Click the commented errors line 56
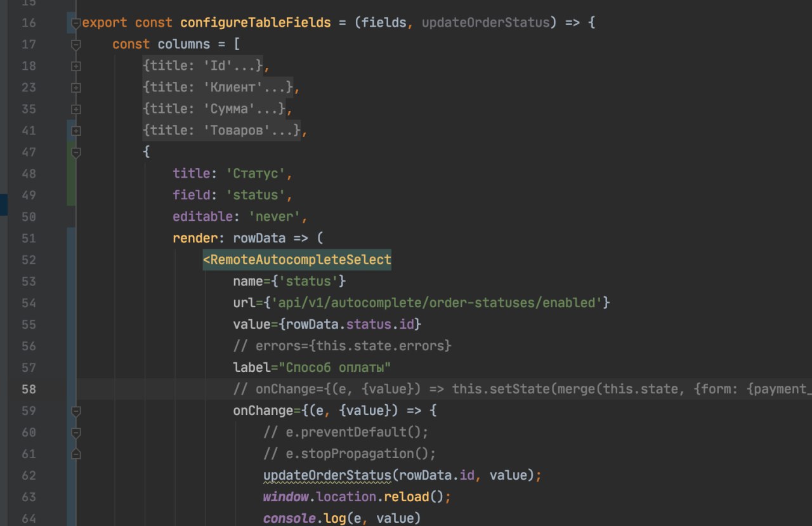The width and height of the screenshot is (812, 526). tap(342, 346)
